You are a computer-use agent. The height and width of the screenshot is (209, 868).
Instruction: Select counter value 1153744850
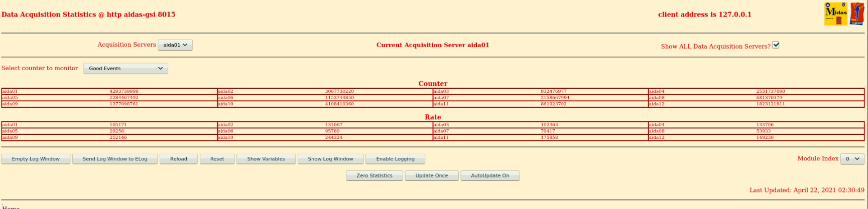[x=339, y=98]
